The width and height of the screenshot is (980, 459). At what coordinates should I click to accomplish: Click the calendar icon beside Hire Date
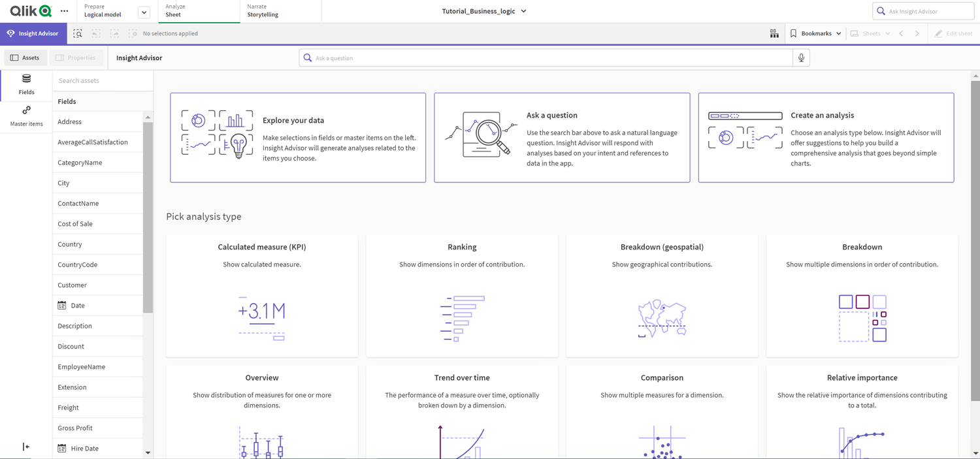point(62,448)
